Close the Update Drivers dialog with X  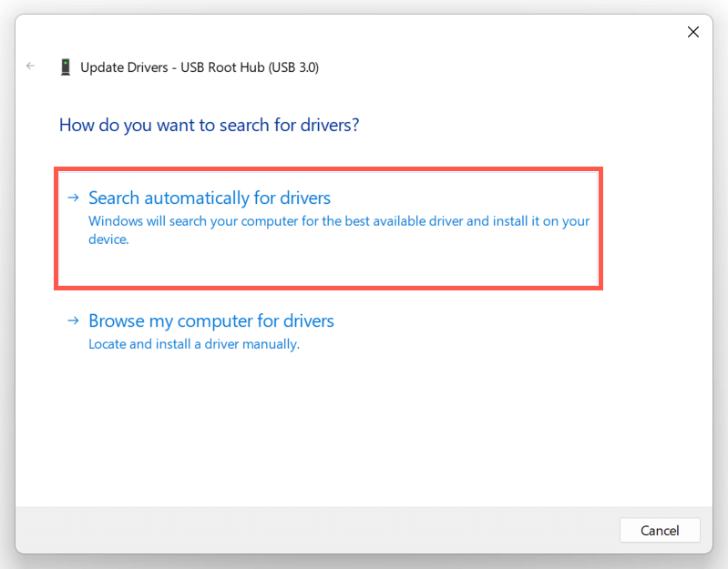692,32
